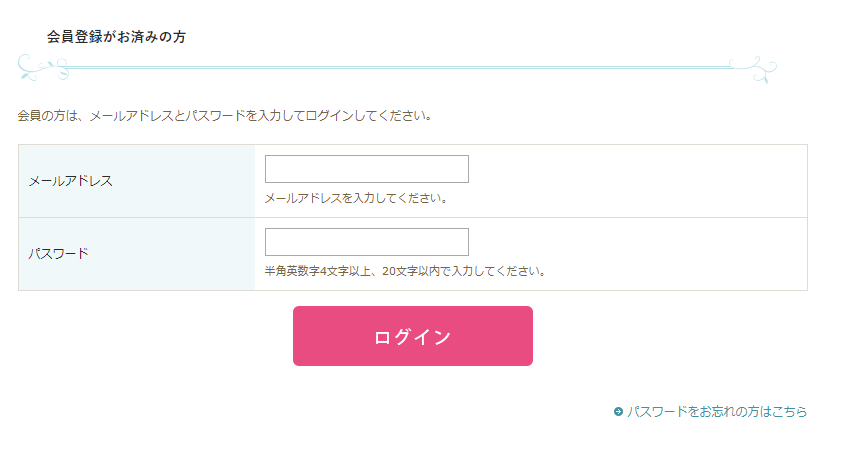Click the ログイン text inside the pink button

pos(412,337)
